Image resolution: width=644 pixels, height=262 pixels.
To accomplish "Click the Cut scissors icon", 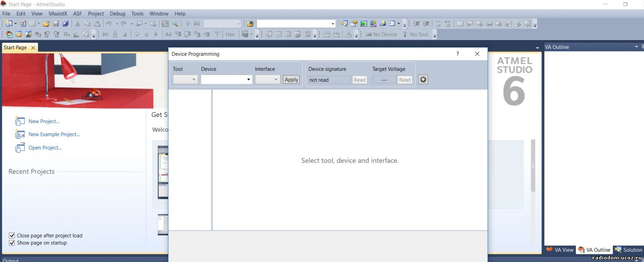I will click(78, 24).
